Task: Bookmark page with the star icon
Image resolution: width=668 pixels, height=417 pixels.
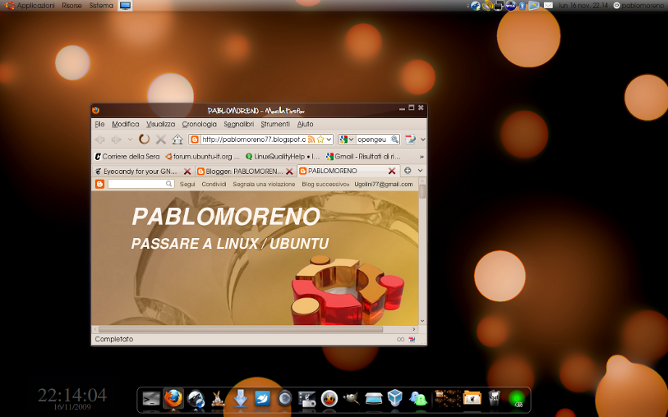Action: (320, 139)
